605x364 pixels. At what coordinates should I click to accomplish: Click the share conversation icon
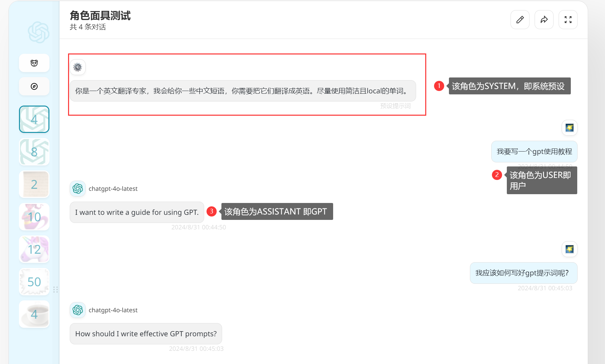click(544, 19)
